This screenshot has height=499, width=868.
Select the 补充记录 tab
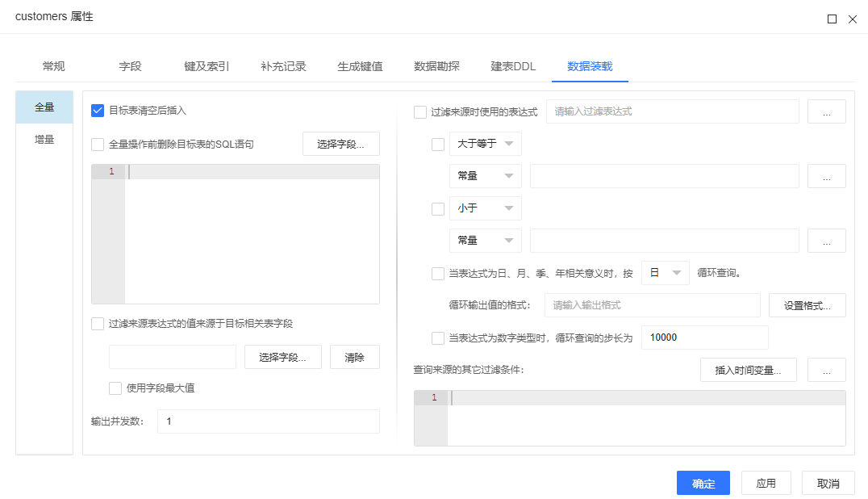click(x=283, y=66)
